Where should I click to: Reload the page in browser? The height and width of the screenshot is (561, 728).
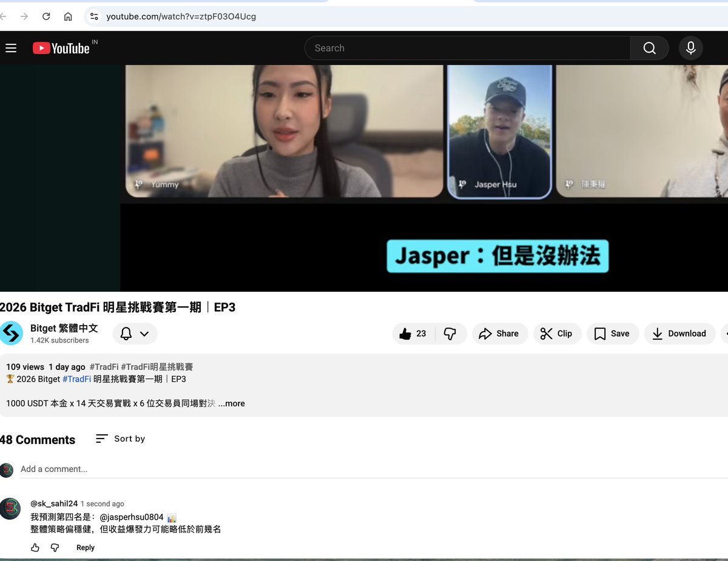pyautogui.click(x=46, y=16)
